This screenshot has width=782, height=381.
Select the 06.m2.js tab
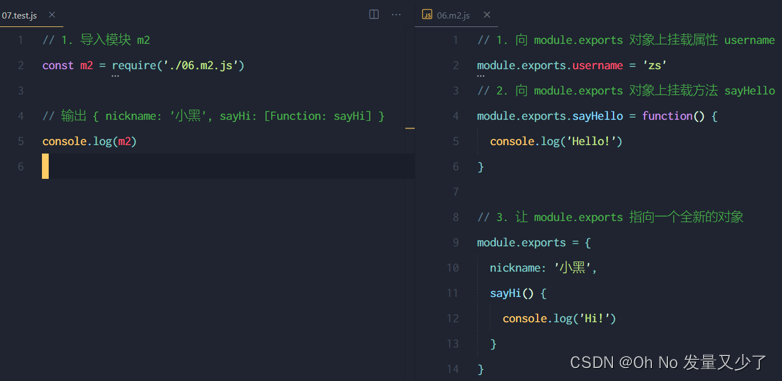(453, 15)
